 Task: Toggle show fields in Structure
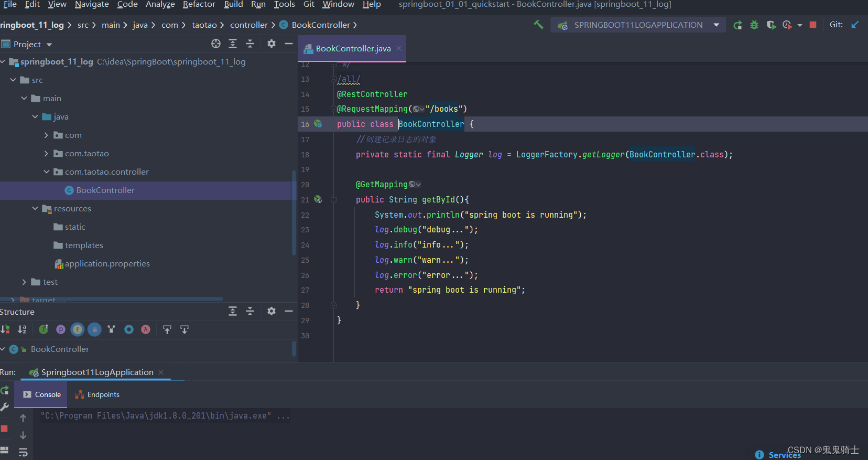78,329
